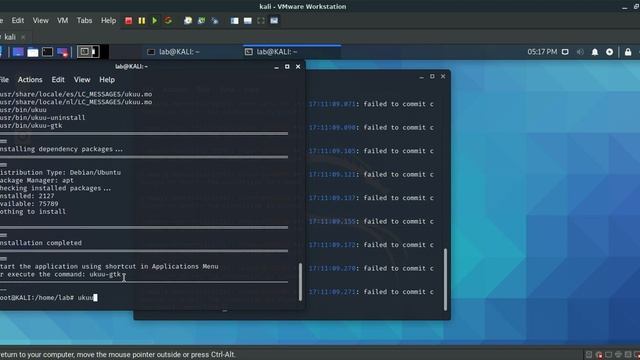Maximize the front lab@KALI terminal window
This screenshot has height=360, width=640.
(x=287, y=67)
